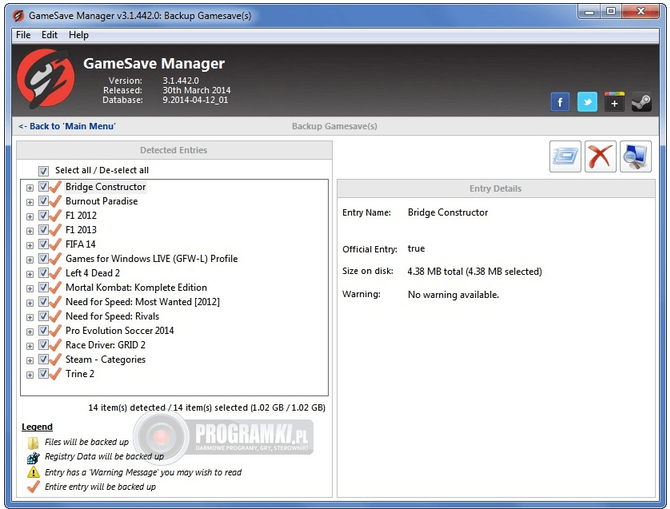Click the 'Entire entry will be backed up' legend
This screenshot has height=509, width=670.
pos(100,487)
